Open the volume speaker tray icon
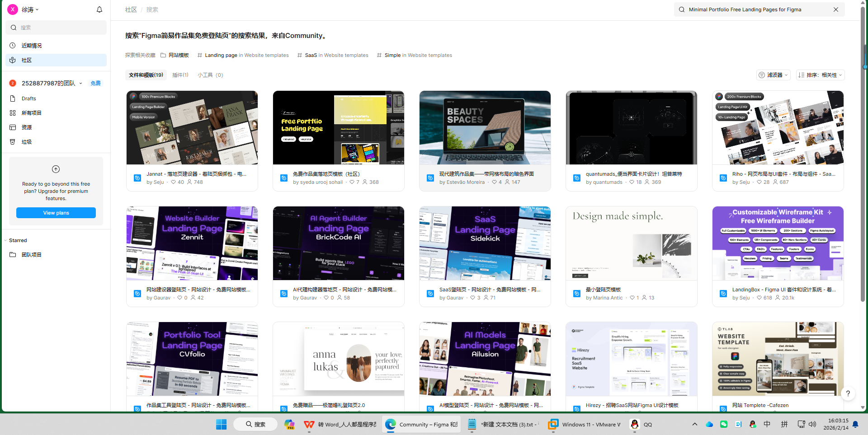Image resolution: width=868 pixels, height=435 pixels. pyautogui.click(x=812, y=424)
